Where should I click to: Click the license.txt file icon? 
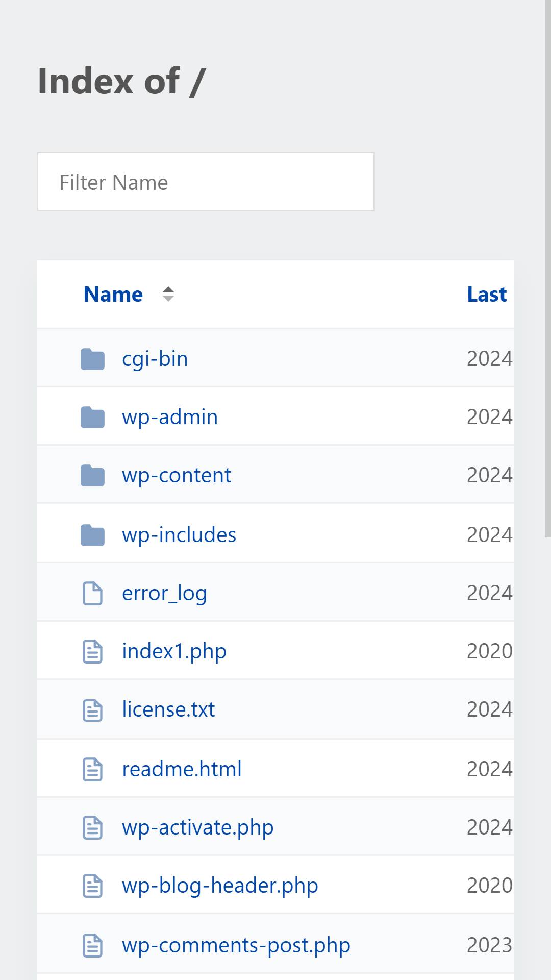tap(92, 709)
